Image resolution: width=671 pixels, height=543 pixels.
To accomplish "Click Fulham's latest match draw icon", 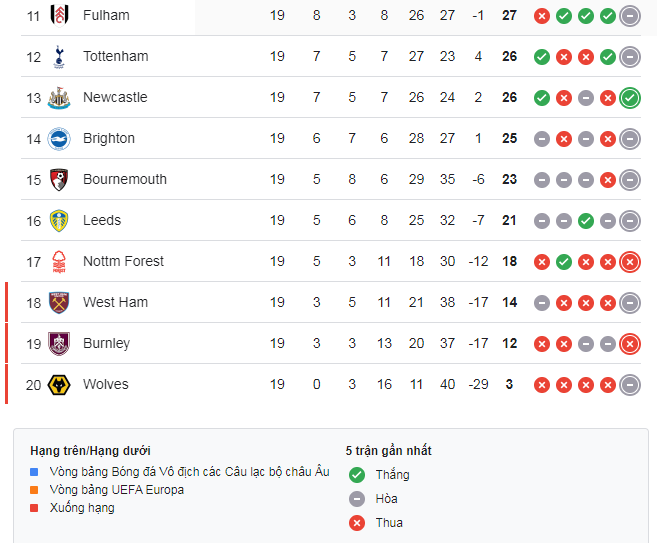I will (629, 15).
